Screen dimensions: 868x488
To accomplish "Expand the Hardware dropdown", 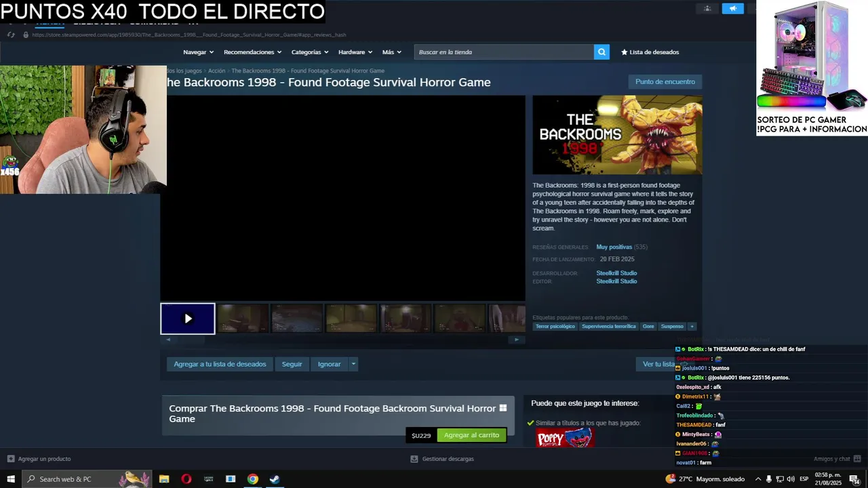I will click(355, 52).
